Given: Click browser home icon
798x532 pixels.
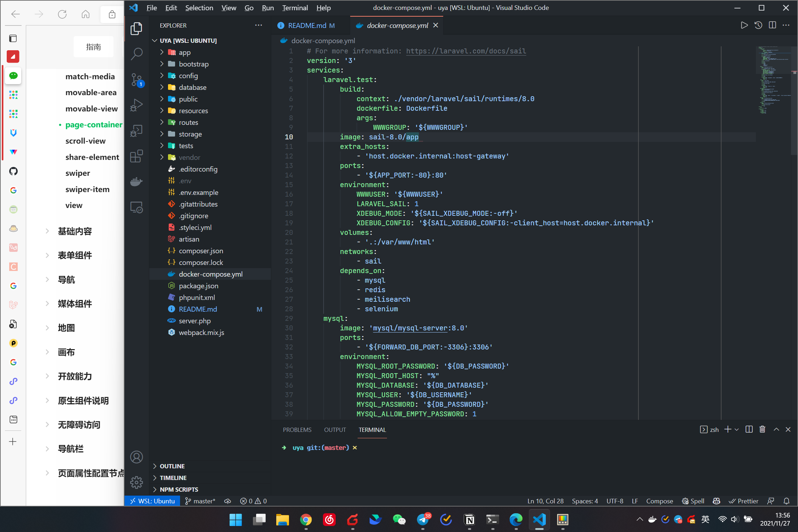Looking at the screenshot, I should coord(86,14).
